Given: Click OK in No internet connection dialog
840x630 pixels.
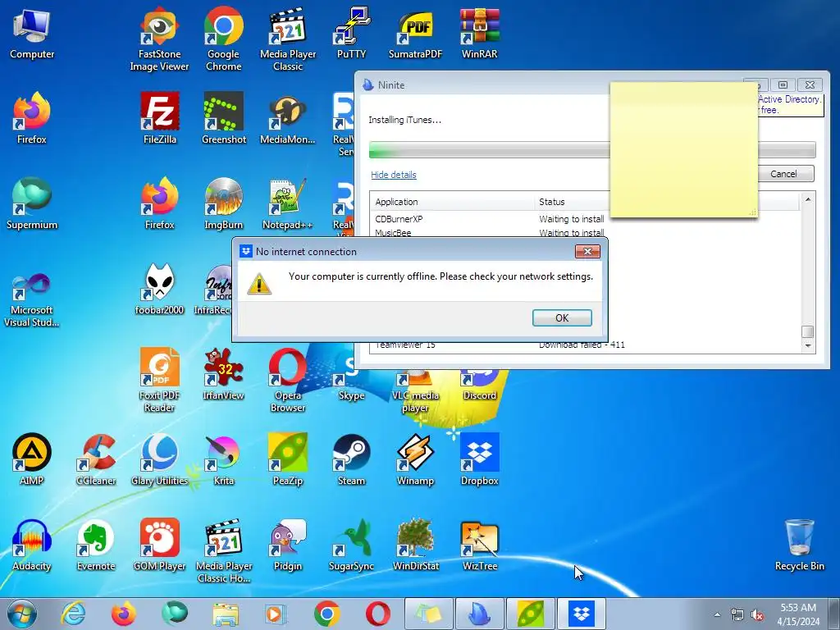Looking at the screenshot, I should (x=562, y=317).
